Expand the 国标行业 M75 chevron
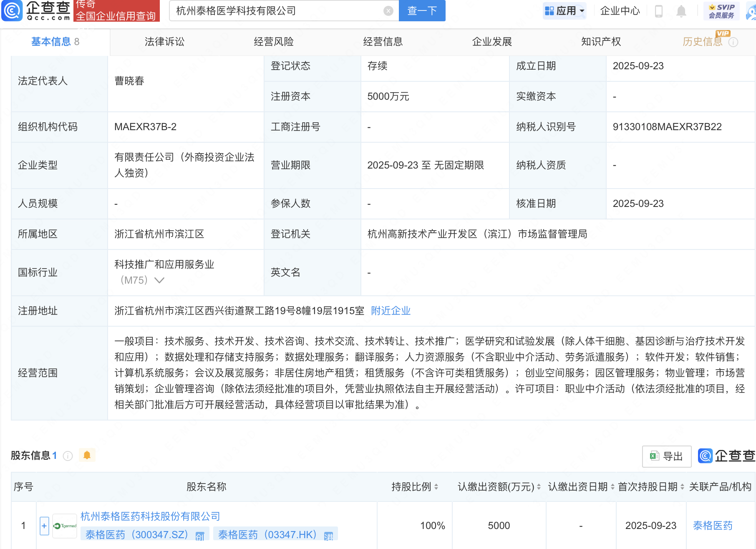 pos(159,280)
